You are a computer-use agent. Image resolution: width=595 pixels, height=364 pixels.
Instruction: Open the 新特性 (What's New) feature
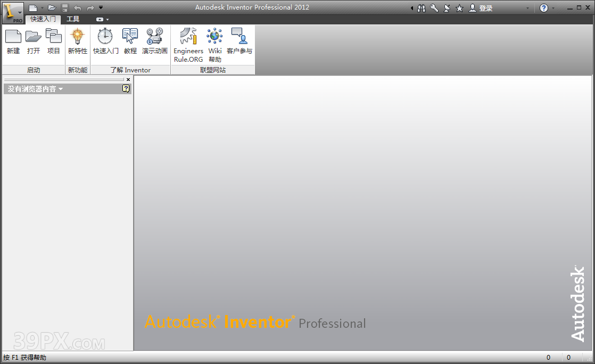77,43
